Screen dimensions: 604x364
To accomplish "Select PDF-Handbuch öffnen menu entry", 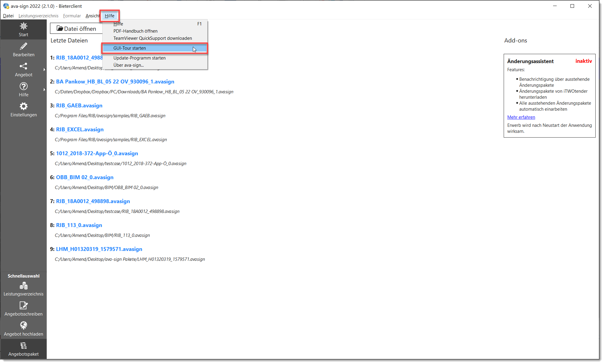I will [155, 31].
